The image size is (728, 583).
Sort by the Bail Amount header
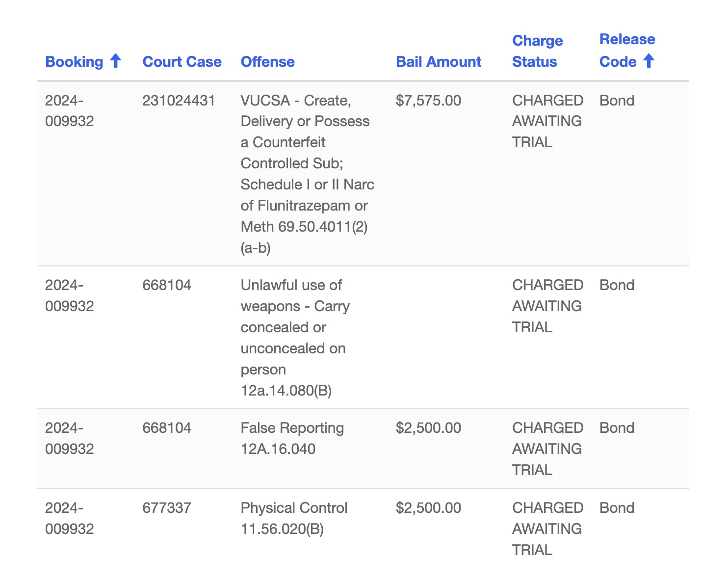click(x=438, y=62)
